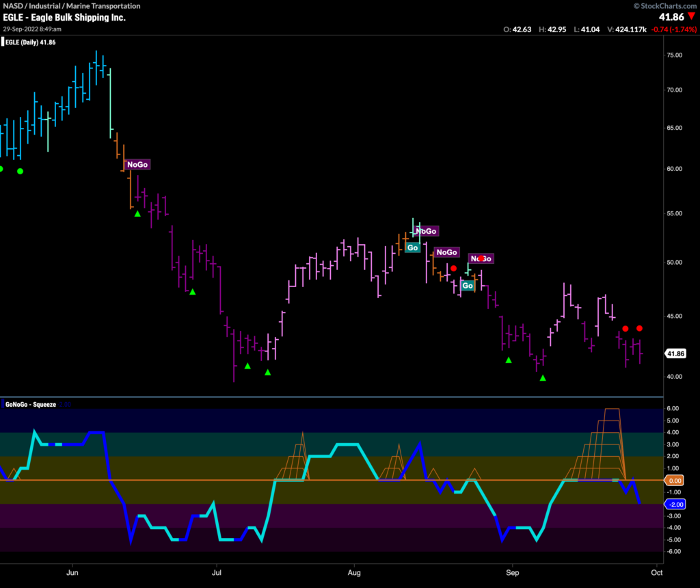This screenshot has width=700, height=588.
Task: Click the Sep label on the date axis
Action: (x=513, y=573)
